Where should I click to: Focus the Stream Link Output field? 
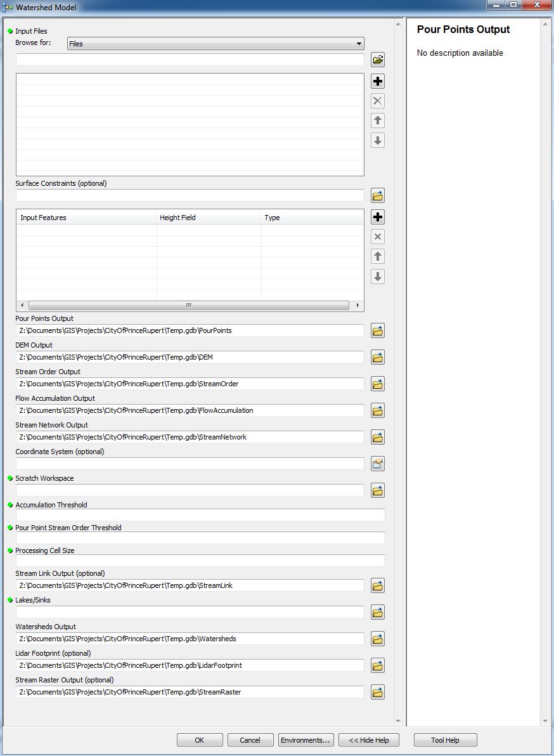point(190,585)
